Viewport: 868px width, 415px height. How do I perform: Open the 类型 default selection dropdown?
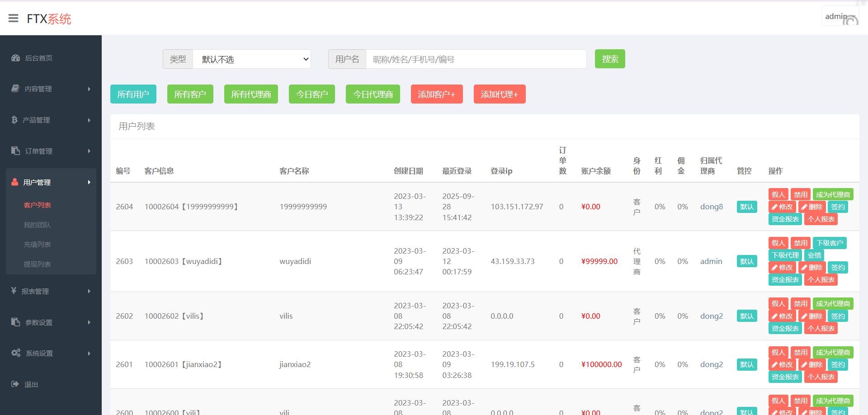(x=251, y=59)
